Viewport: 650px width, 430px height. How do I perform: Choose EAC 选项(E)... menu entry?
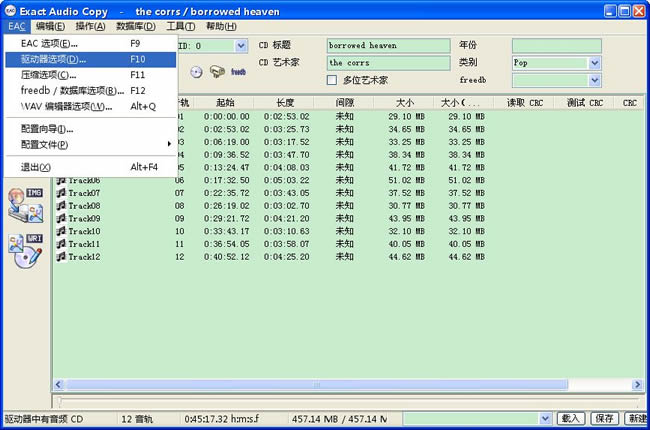coord(90,44)
